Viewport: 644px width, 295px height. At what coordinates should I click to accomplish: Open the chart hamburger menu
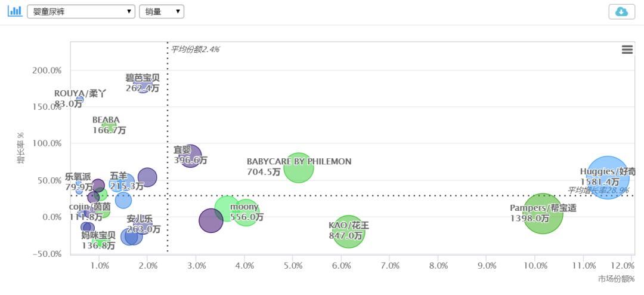627,50
